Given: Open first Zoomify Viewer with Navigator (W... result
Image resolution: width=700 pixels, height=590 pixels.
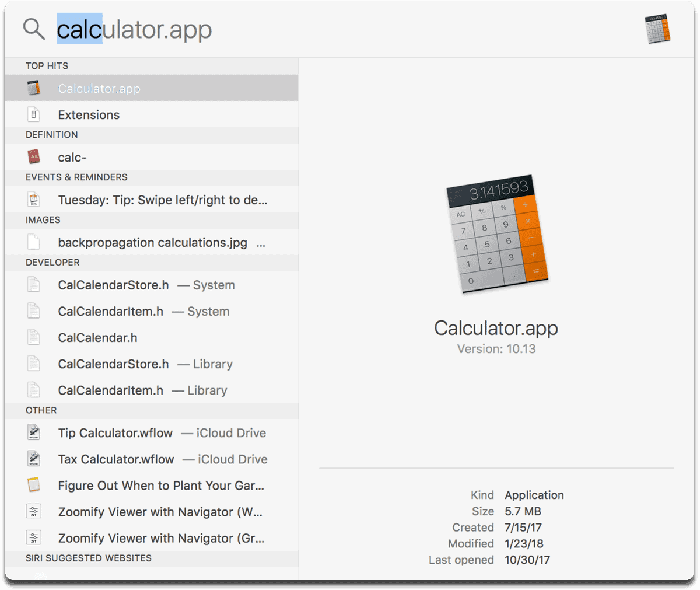Looking at the screenshot, I should pos(152,511).
